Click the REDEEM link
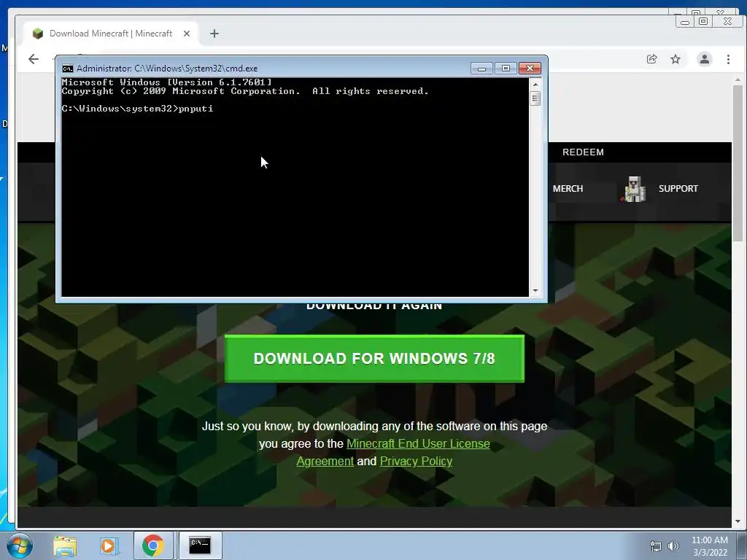 pos(583,152)
